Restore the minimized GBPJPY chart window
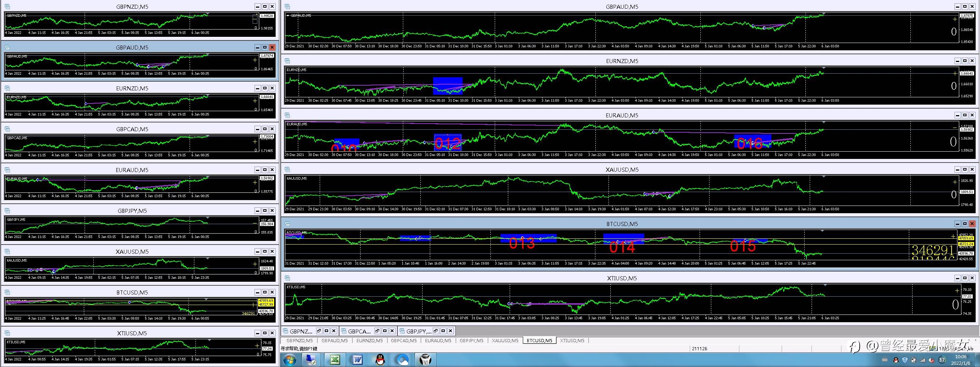Screen dimensions: 980x367 (x=436, y=331)
